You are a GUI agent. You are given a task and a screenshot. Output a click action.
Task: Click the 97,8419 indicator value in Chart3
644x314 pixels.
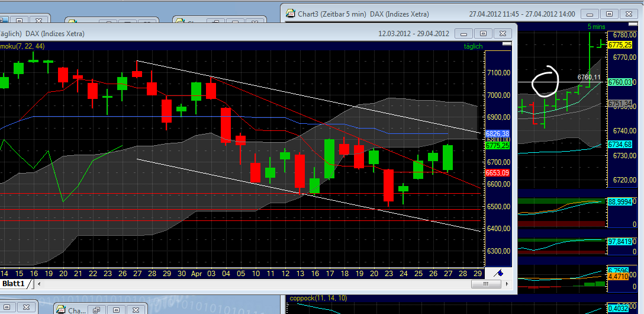[620, 241]
